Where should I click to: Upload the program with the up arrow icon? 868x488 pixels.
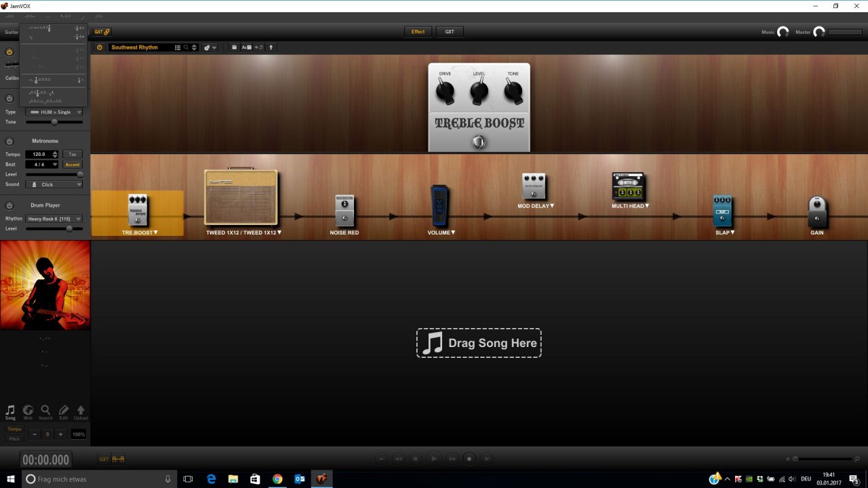click(x=271, y=47)
